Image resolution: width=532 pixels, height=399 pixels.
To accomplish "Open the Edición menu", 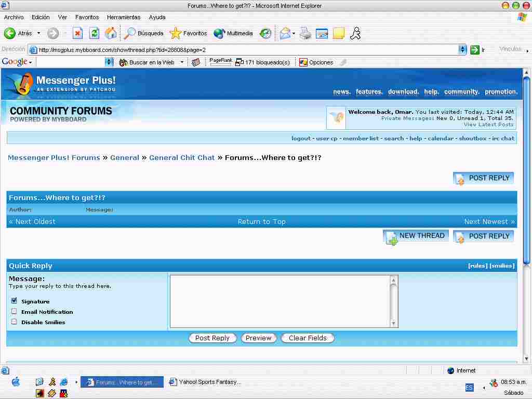I will pyautogui.click(x=41, y=17).
